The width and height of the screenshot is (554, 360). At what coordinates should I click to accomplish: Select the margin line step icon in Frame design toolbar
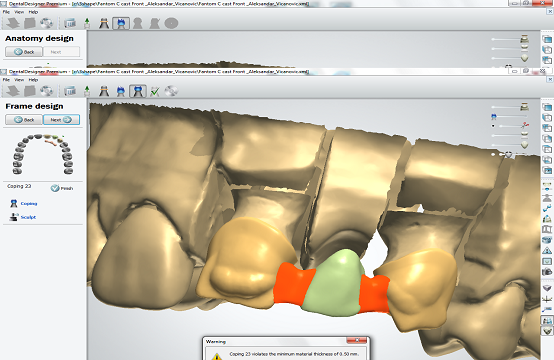(x=104, y=91)
